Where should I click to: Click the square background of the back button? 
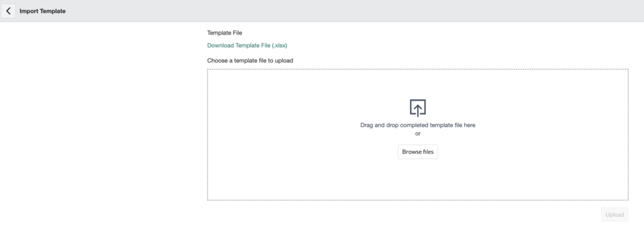click(x=8, y=11)
